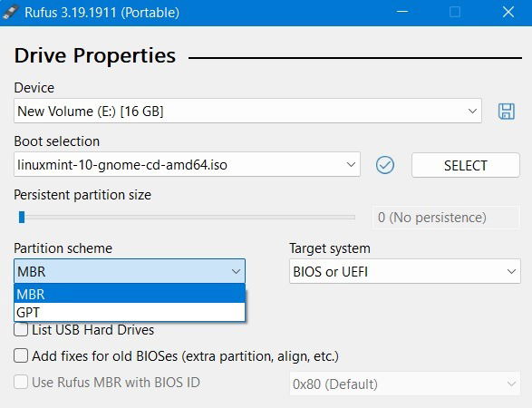
Task: Click the persistence size value field
Action: pos(446,218)
